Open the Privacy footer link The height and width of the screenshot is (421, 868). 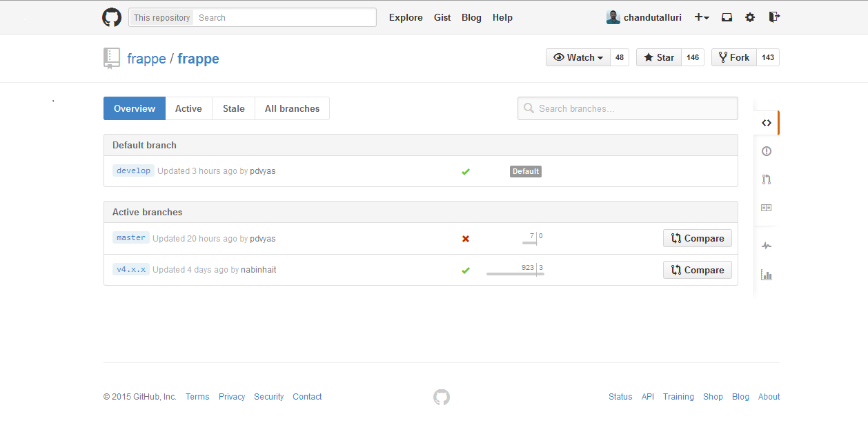click(x=232, y=397)
